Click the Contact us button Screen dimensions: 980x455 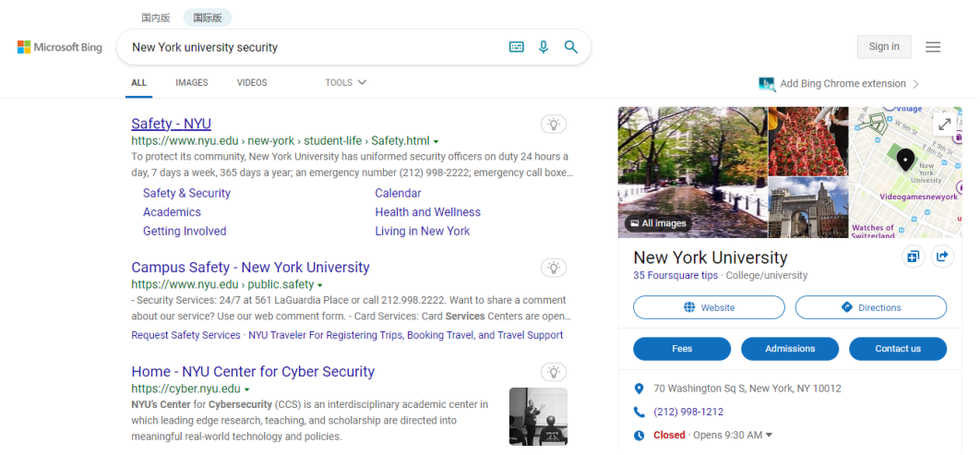point(898,349)
